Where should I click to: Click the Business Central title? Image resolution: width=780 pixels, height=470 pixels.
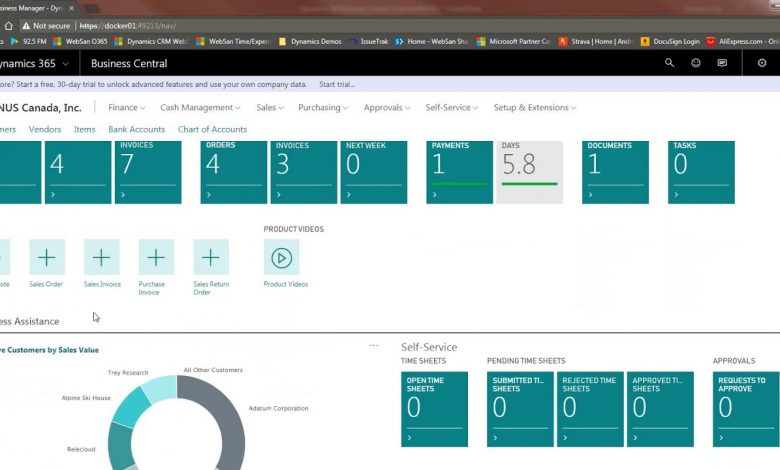tap(129, 64)
